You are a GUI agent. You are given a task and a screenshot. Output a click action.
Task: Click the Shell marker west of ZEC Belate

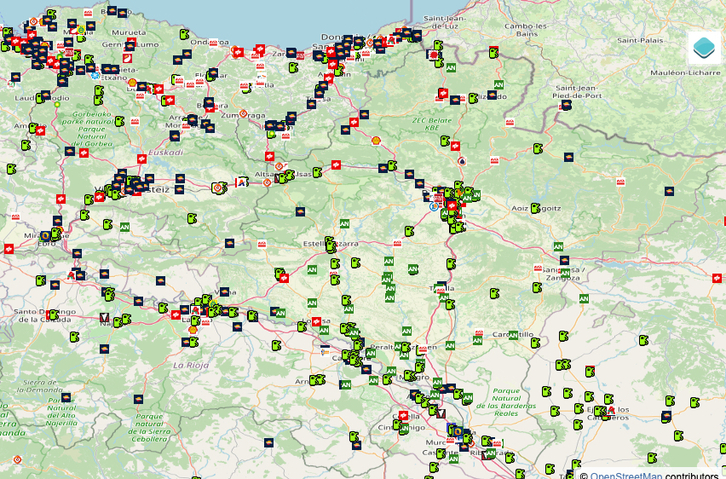pyautogui.click(x=376, y=140)
